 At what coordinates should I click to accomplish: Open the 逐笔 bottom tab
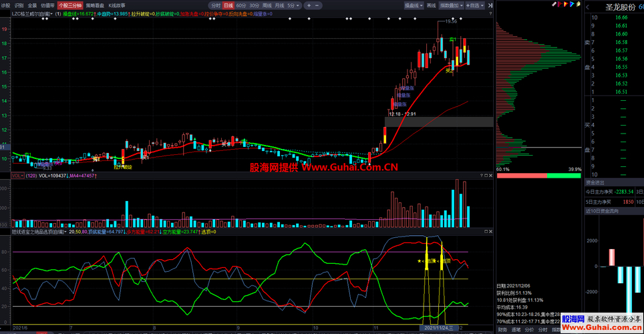(x=516, y=329)
